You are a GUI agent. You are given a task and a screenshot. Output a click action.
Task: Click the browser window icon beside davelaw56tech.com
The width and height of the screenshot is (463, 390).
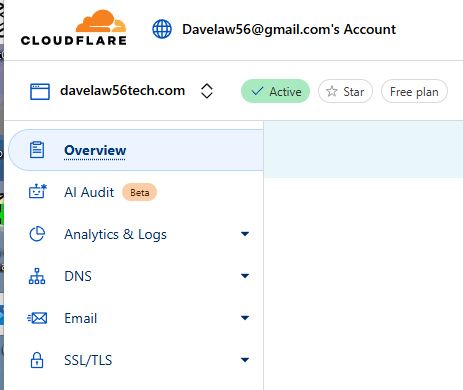pos(40,91)
